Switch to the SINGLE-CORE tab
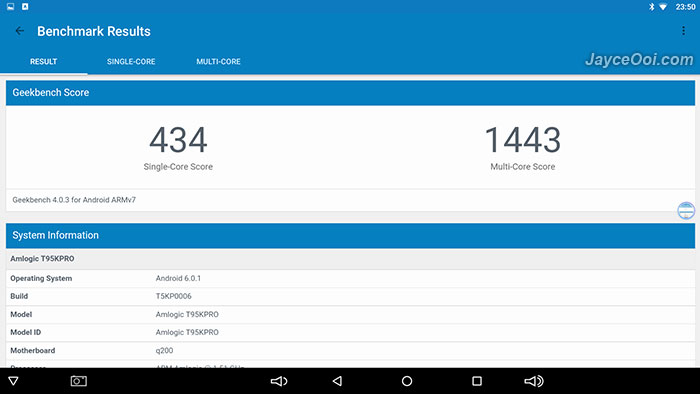Screen dimensions: 700x394 click(131, 62)
